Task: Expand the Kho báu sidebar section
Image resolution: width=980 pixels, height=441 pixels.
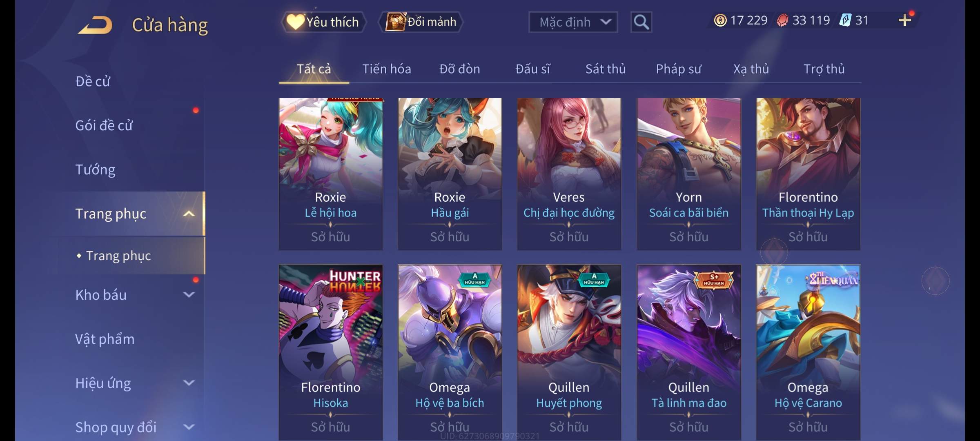Action: coord(189,294)
